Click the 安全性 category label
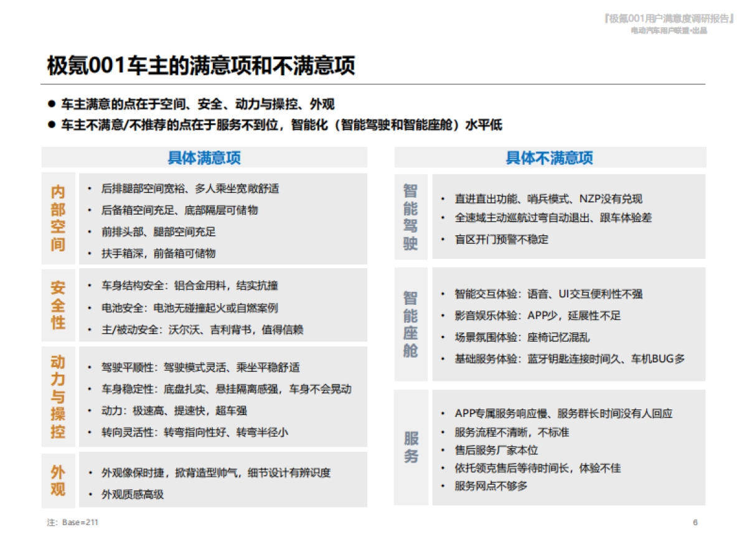The image size is (747, 560). point(57,305)
